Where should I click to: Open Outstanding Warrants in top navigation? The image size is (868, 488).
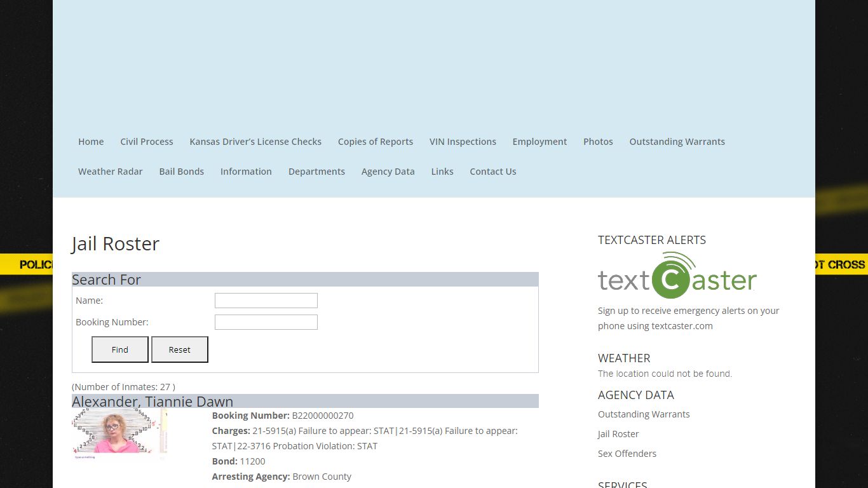[x=677, y=142]
